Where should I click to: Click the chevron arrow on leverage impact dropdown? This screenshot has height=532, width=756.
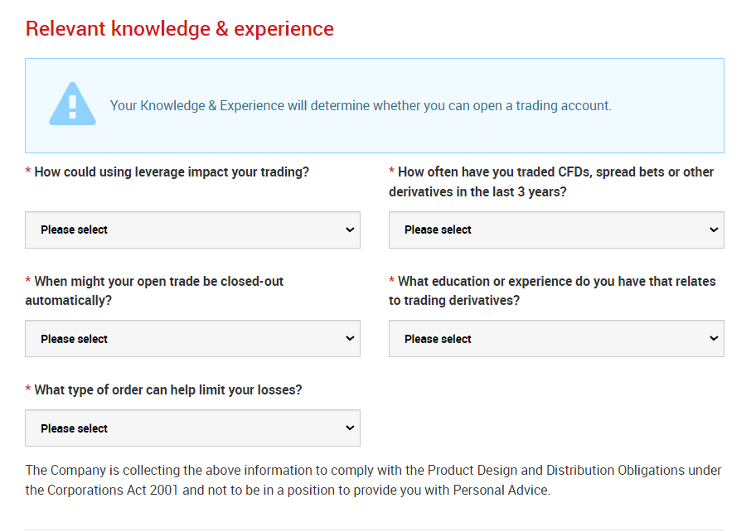click(x=350, y=230)
